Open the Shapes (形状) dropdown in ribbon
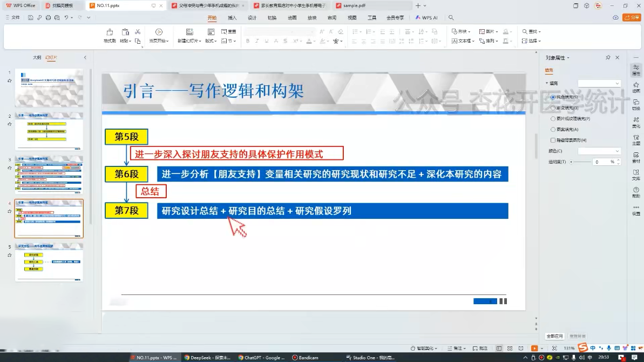644x362 pixels. (461, 32)
